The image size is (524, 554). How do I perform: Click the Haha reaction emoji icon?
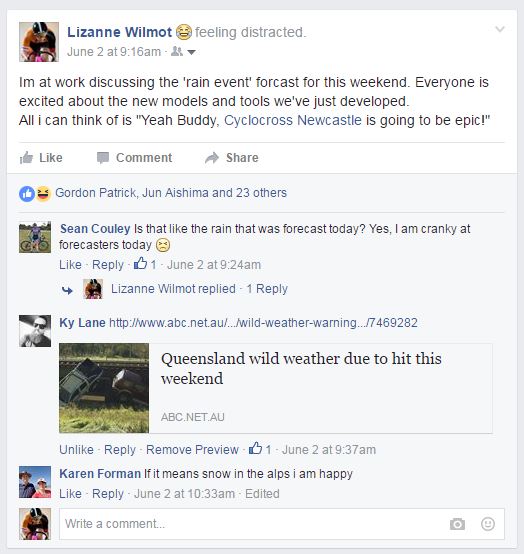(x=43, y=194)
